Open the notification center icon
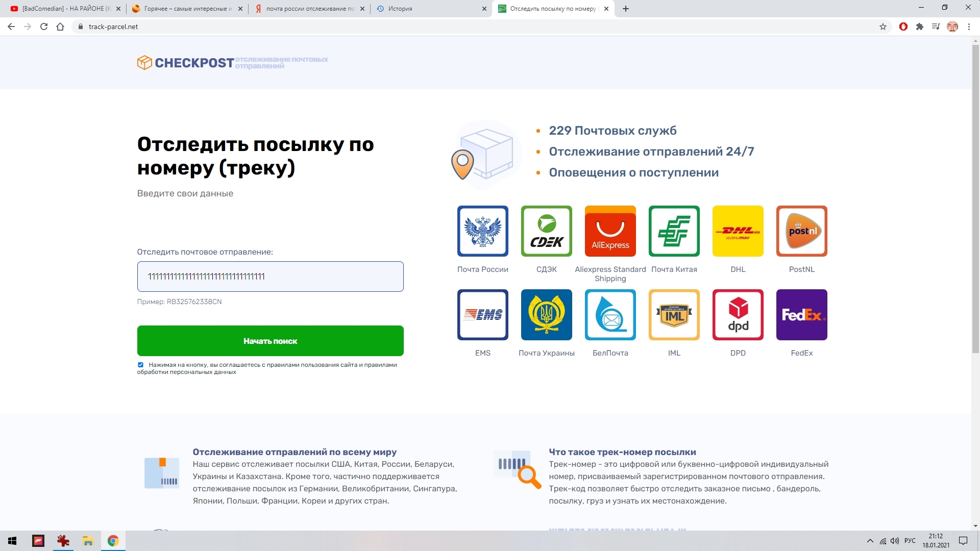 [x=963, y=541]
